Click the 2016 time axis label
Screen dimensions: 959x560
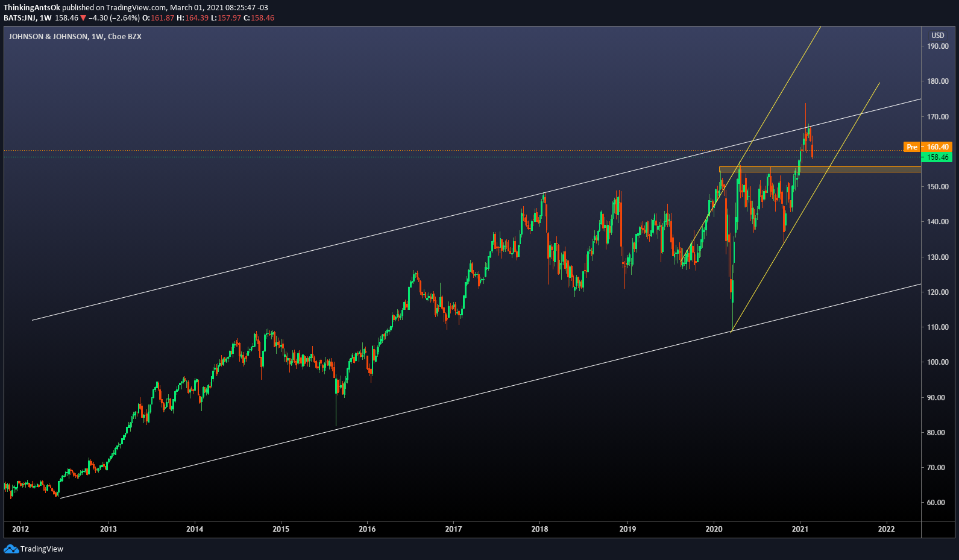click(x=367, y=529)
